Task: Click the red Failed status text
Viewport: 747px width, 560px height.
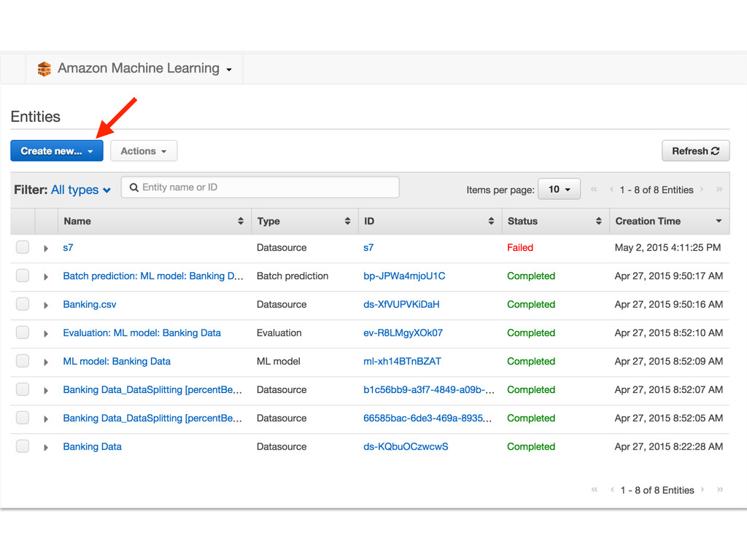Action: click(x=519, y=248)
